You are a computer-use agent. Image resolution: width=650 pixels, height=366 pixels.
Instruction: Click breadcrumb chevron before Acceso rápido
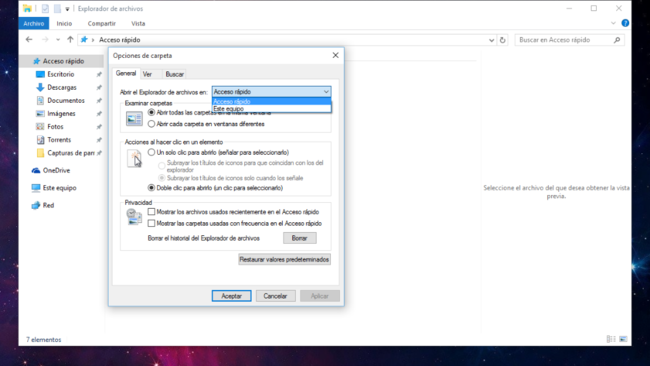93,40
